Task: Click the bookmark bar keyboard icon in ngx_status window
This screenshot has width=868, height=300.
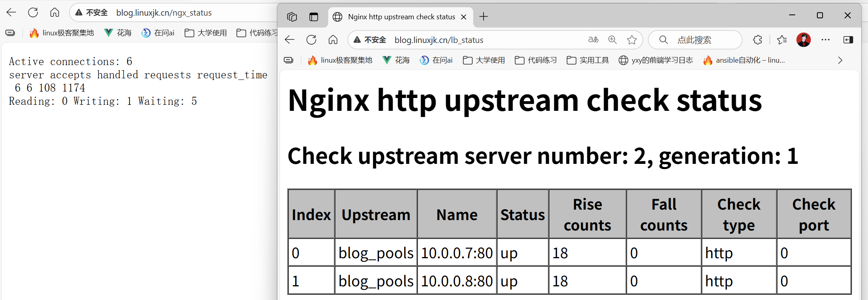Action: (x=10, y=33)
